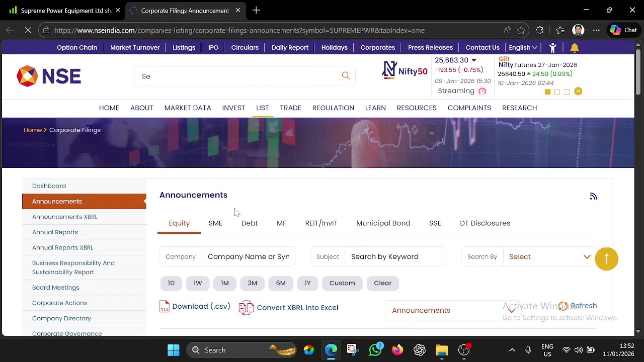Click the browser address bar URL
This screenshot has width=644, height=362.
(239, 30)
